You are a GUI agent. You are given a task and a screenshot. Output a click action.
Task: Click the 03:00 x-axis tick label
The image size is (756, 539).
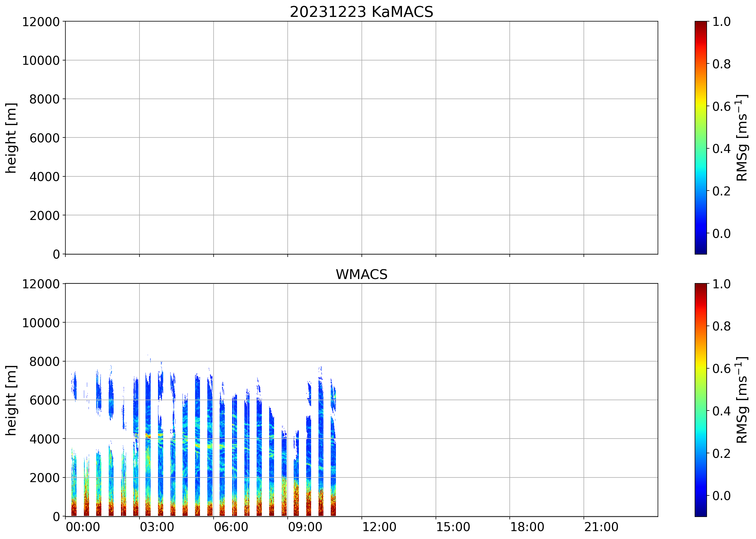click(x=157, y=527)
